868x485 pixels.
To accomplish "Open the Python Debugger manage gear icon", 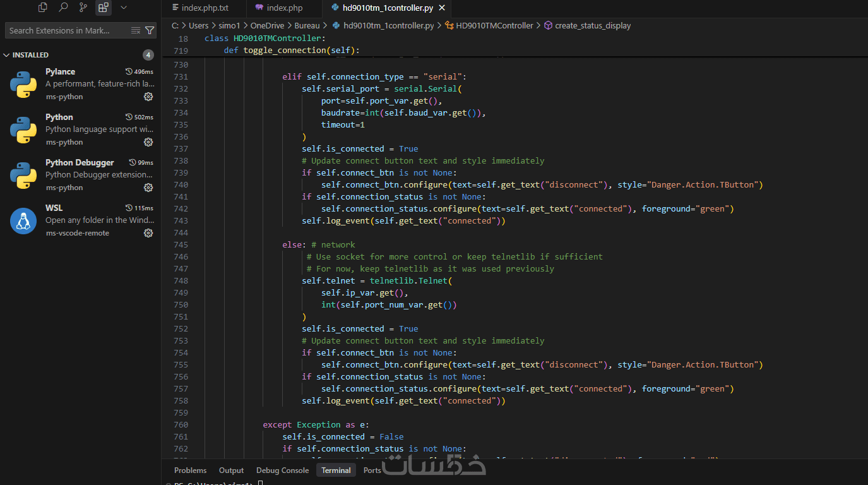I will point(148,188).
